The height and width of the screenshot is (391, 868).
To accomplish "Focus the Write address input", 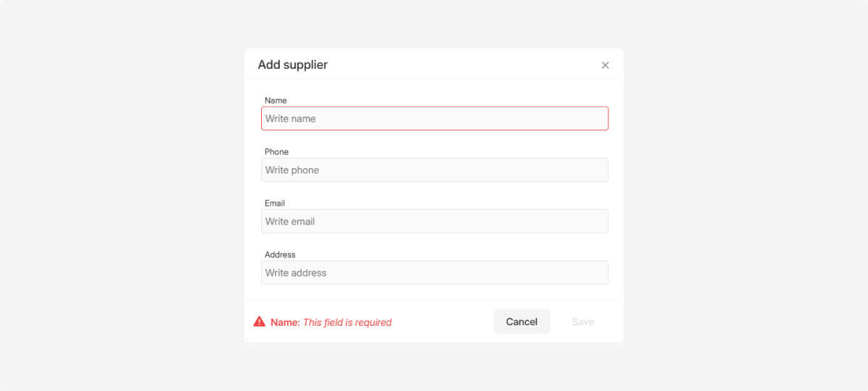I will [434, 273].
